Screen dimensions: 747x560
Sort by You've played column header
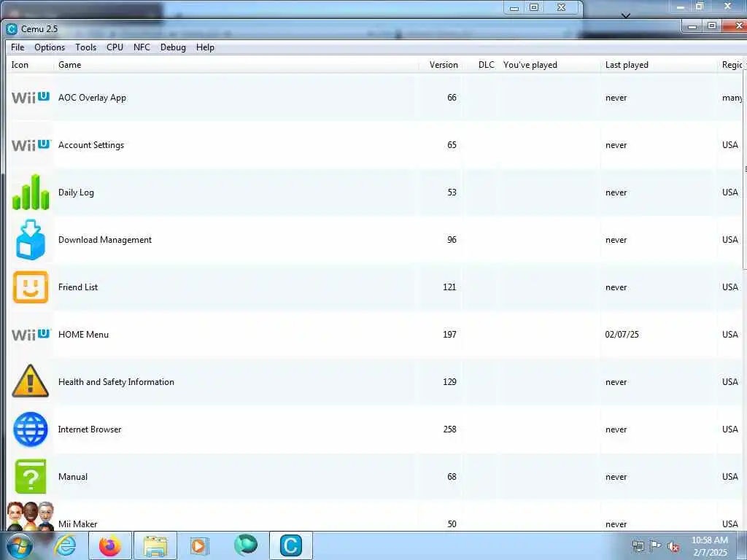point(550,65)
